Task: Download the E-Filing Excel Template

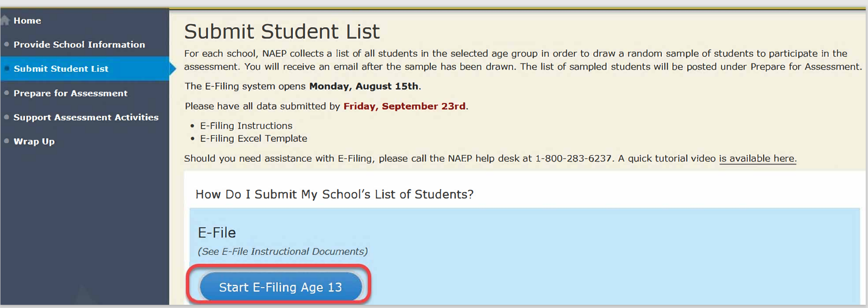Action: click(253, 139)
